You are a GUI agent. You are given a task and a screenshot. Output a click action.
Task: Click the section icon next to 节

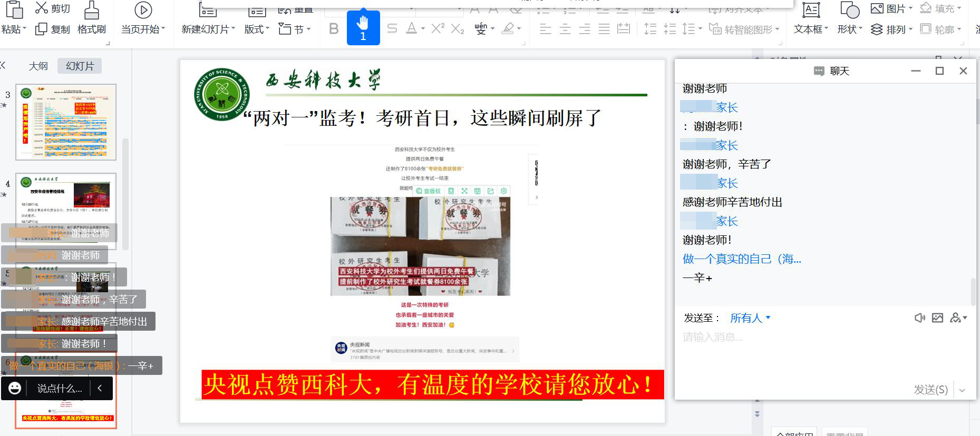(285, 29)
